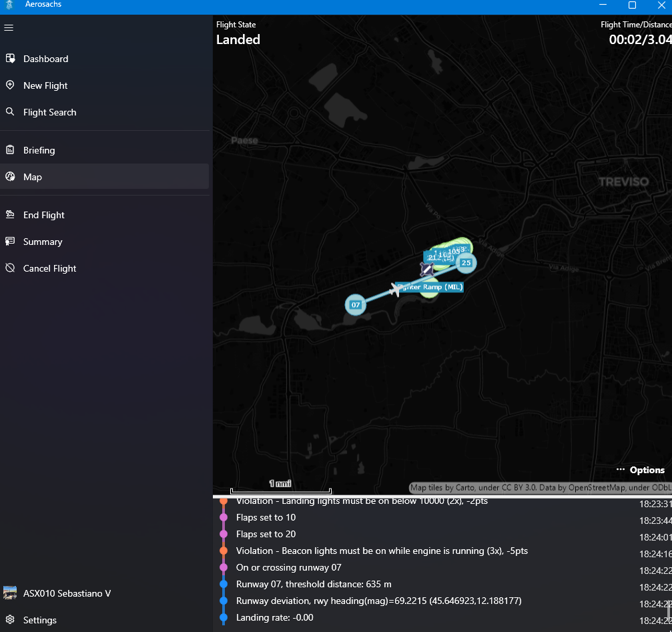Click the Briefing clipboard icon

tap(10, 150)
